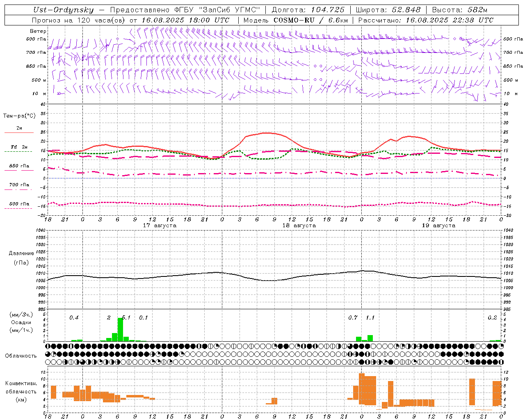This screenshot has width=525, height=420.
Task: Click the 'Модель COSMO-RU / 6.6км' text
Action: click(x=296, y=20)
